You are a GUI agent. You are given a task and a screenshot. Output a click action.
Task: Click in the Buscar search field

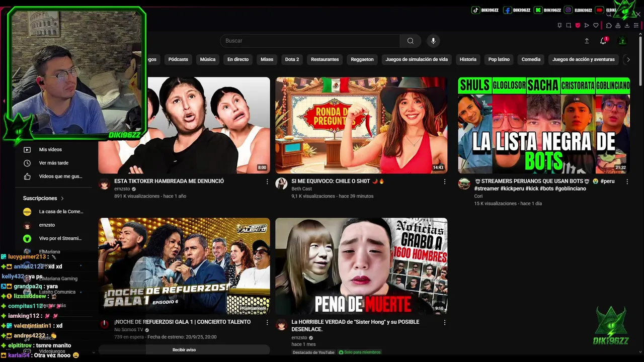point(310,41)
